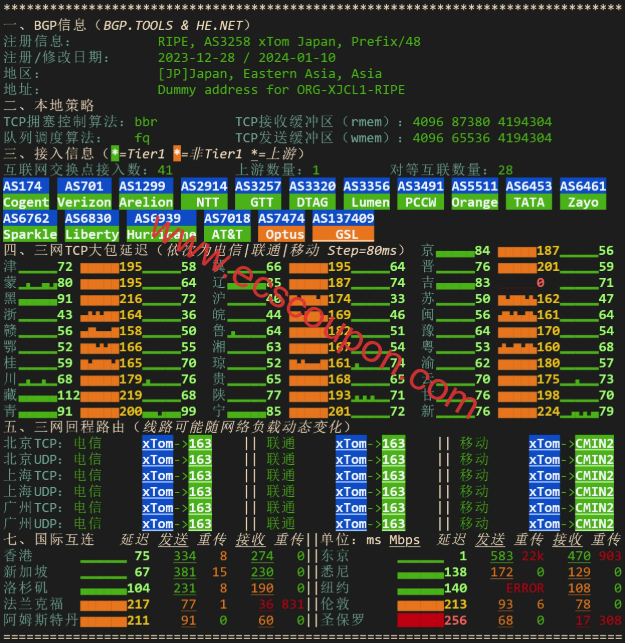Click the CMIN2 badge in the 广州UDP row
Image resolution: width=625 pixels, height=643 pixels.
click(x=594, y=524)
